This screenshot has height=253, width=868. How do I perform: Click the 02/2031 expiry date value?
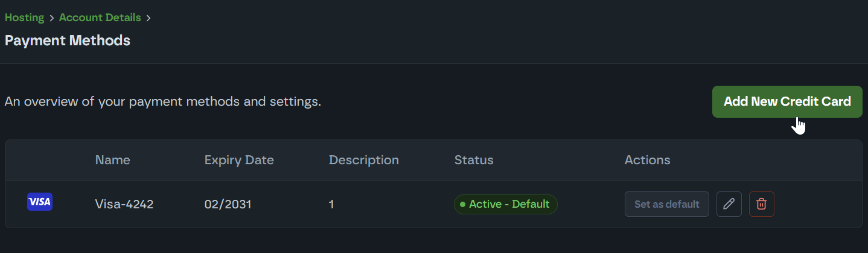pyautogui.click(x=228, y=204)
